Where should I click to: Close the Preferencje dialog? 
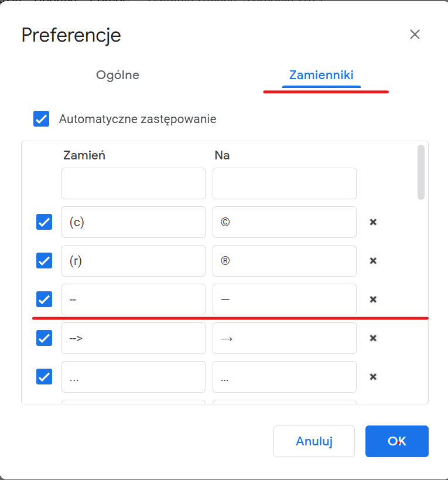[415, 35]
